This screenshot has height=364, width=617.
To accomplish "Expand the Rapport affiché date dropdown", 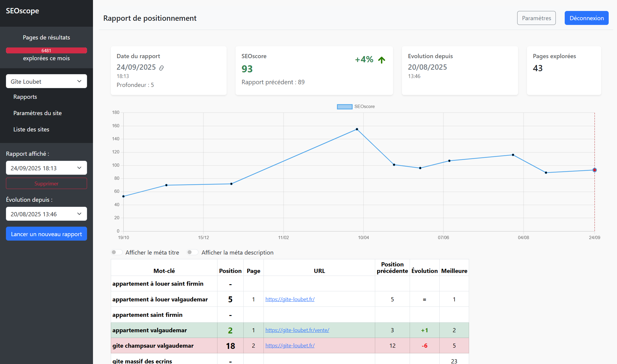I will [46, 168].
